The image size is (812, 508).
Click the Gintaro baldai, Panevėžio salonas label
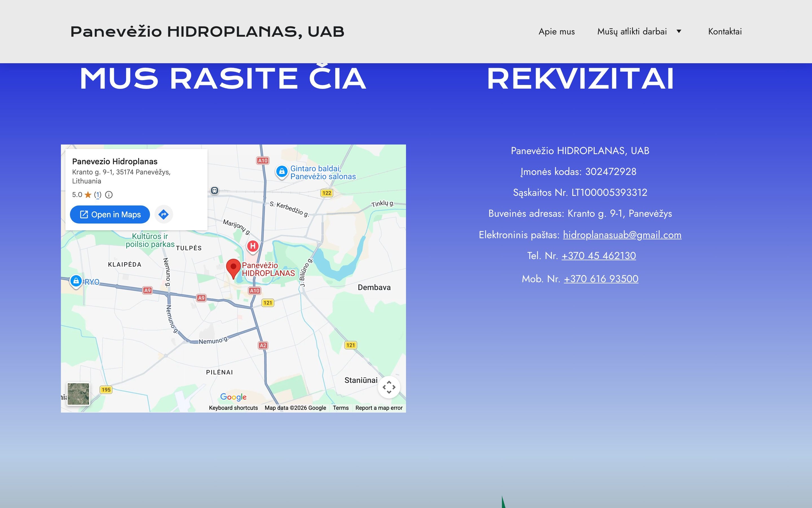pyautogui.click(x=323, y=172)
